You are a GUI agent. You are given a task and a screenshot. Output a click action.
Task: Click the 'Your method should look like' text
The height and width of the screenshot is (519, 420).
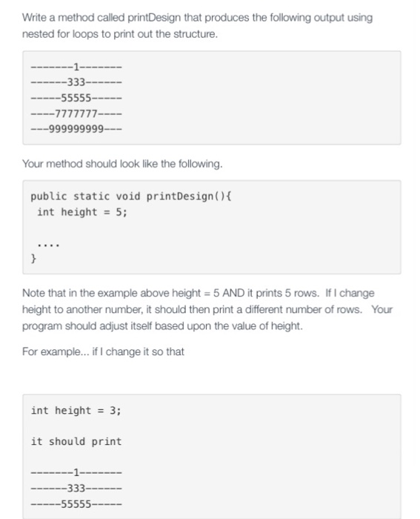[x=122, y=164]
